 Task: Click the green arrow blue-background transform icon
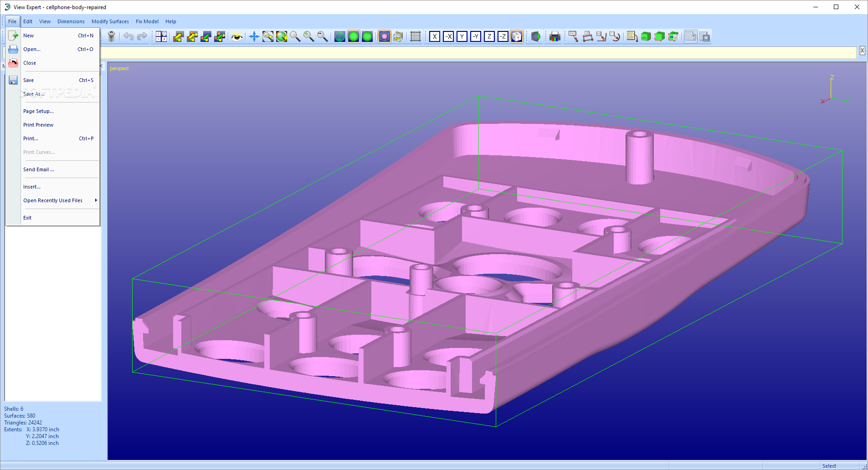[206, 36]
